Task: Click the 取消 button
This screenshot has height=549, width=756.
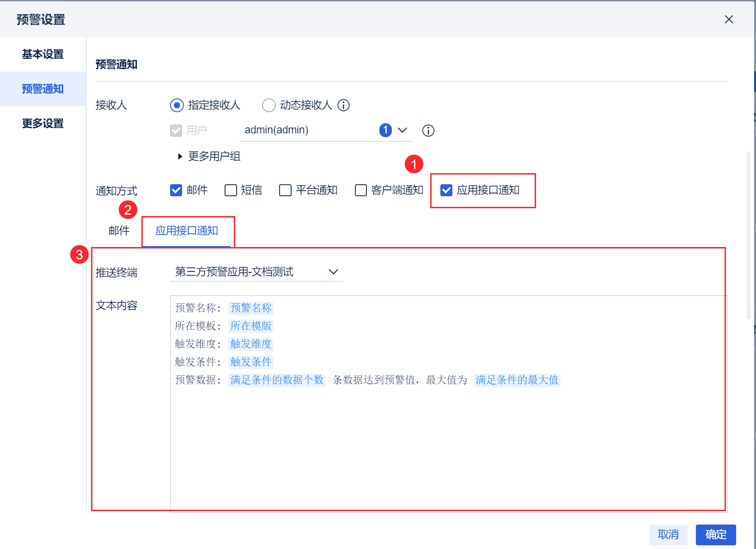Action: point(668,535)
